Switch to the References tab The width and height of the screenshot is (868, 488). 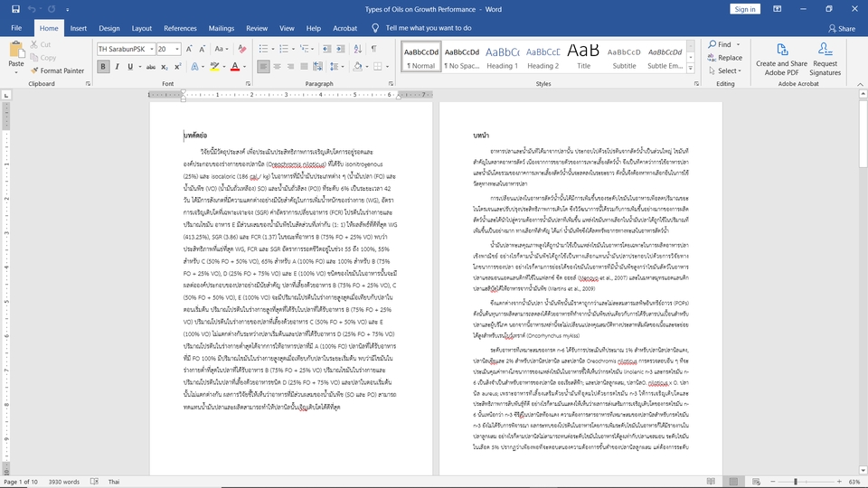tap(180, 28)
